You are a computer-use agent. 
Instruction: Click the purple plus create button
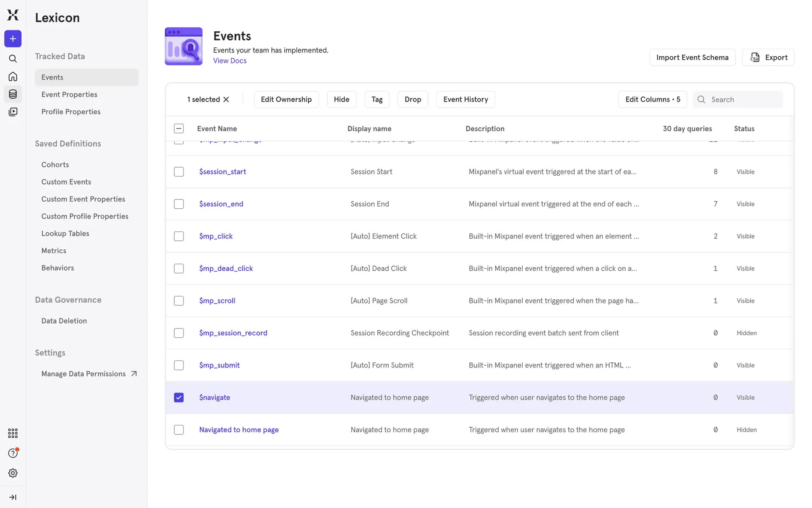click(x=13, y=39)
